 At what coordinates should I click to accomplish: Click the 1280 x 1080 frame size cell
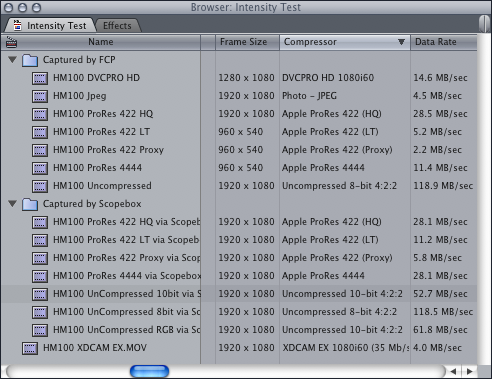246,78
